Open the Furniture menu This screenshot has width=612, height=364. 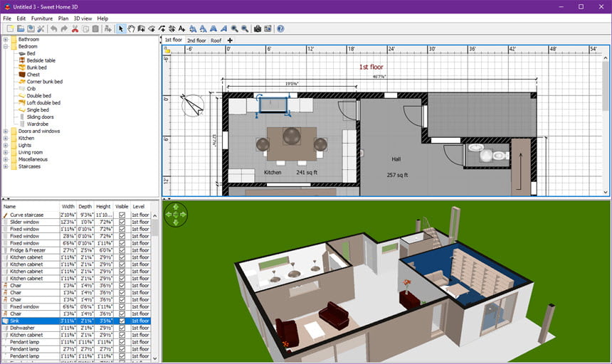[x=42, y=18]
